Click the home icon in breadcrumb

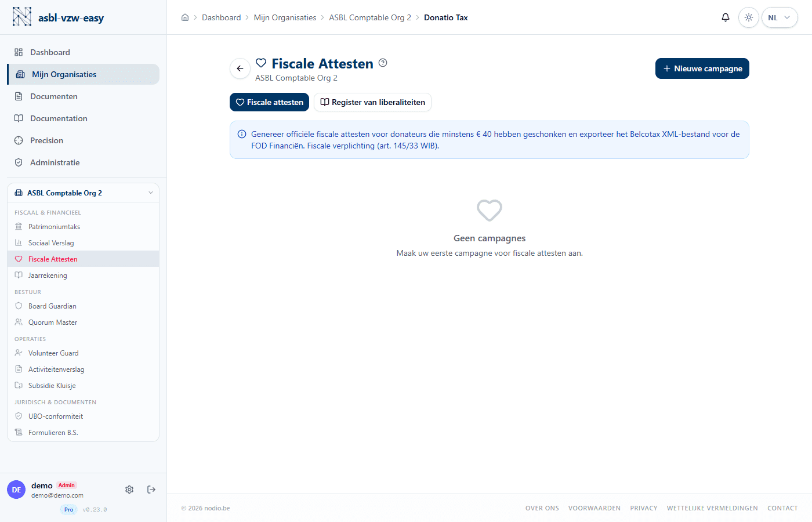185,17
